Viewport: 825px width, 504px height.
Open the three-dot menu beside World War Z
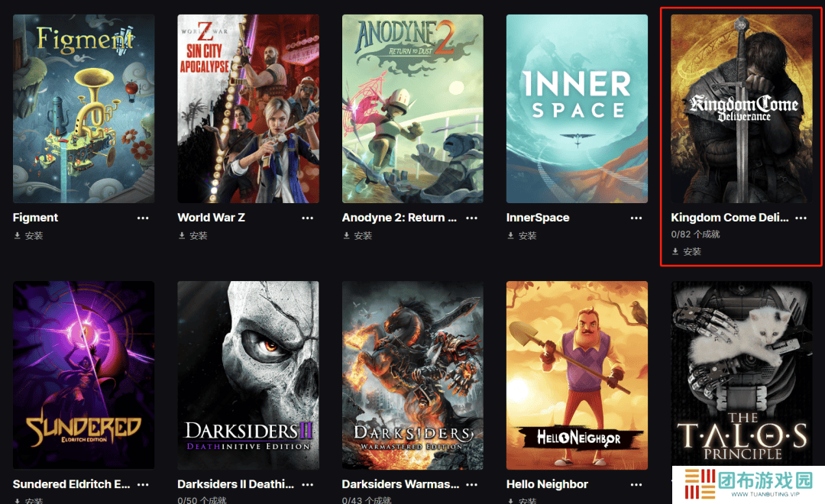click(307, 218)
